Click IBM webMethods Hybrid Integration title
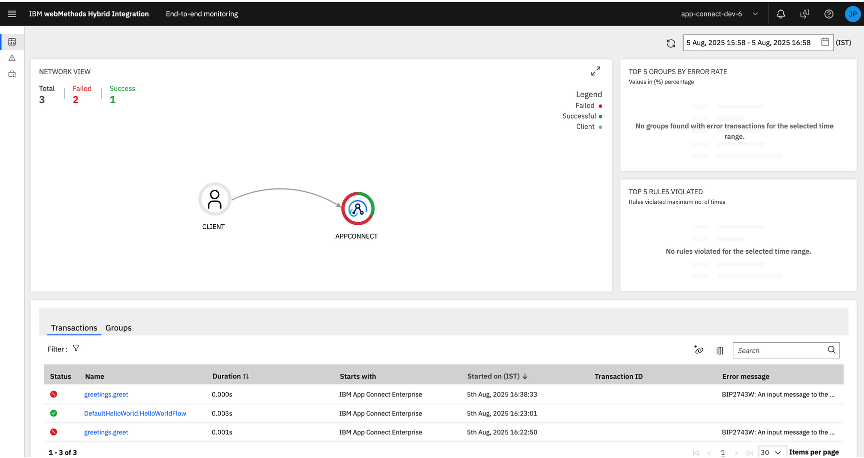Viewport: 864px width, 458px height. (x=89, y=14)
